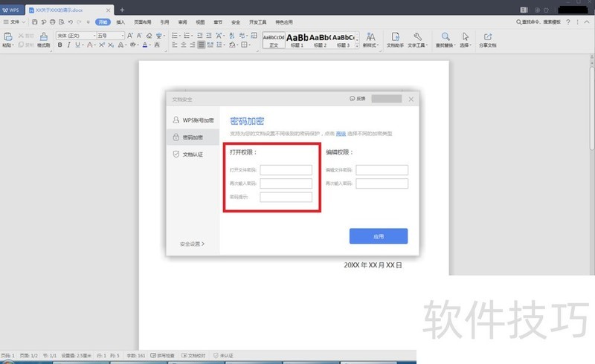Click the 高级 (Advanced) link in dialog

click(341, 134)
